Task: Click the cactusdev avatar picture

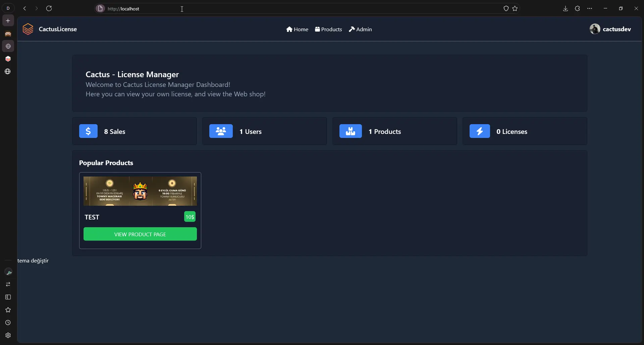Action: (x=595, y=29)
